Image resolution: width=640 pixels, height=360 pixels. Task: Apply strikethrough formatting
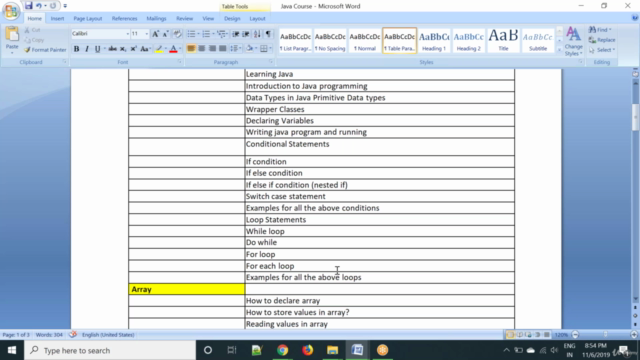tap(112, 49)
